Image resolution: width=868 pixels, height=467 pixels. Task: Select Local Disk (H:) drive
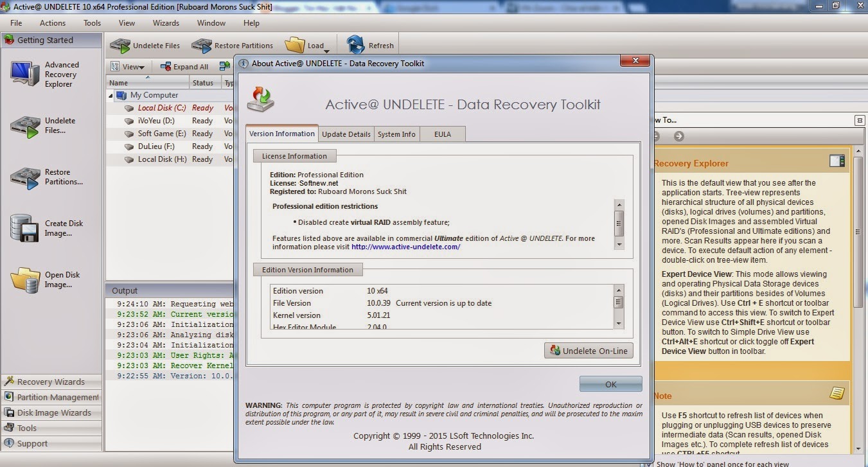pyautogui.click(x=161, y=159)
